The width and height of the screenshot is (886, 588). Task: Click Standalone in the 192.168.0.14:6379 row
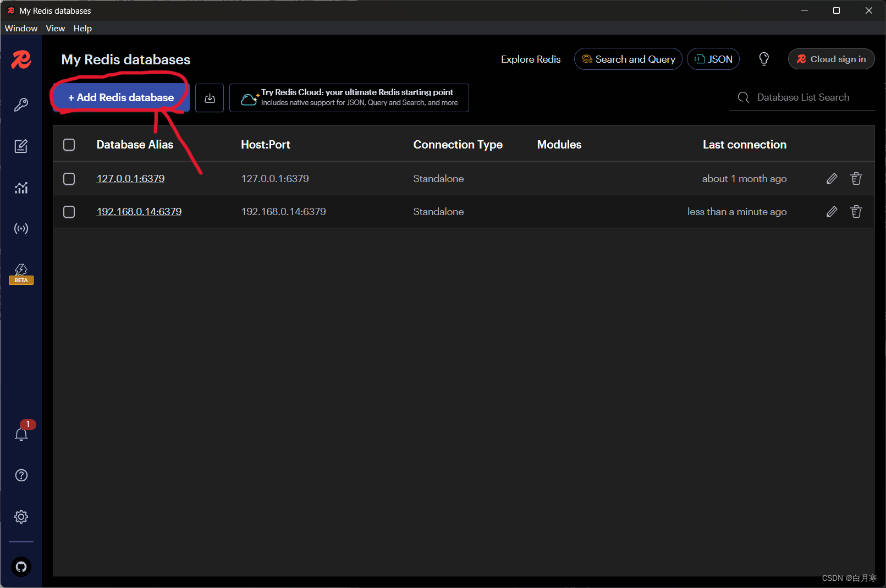(x=438, y=212)
